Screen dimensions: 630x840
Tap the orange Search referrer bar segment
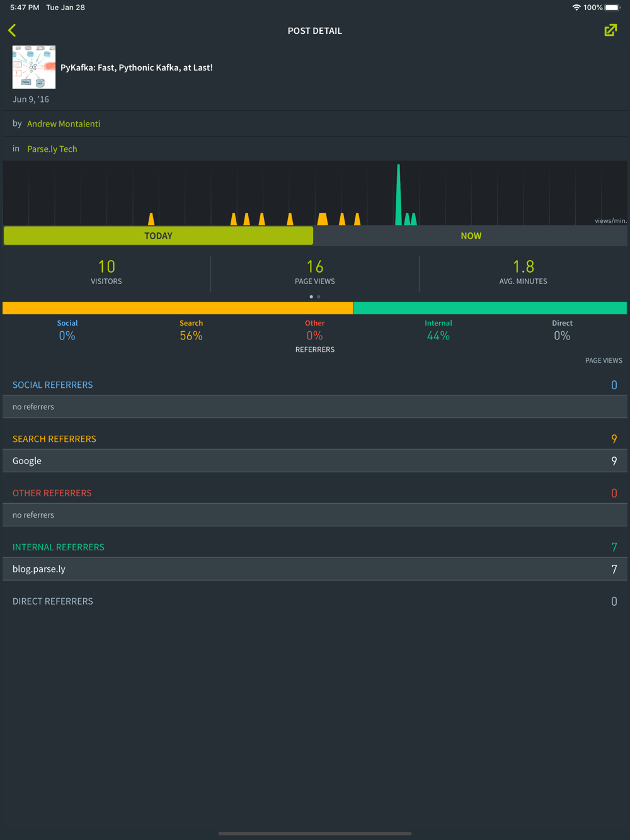click(x=178, y=308)
